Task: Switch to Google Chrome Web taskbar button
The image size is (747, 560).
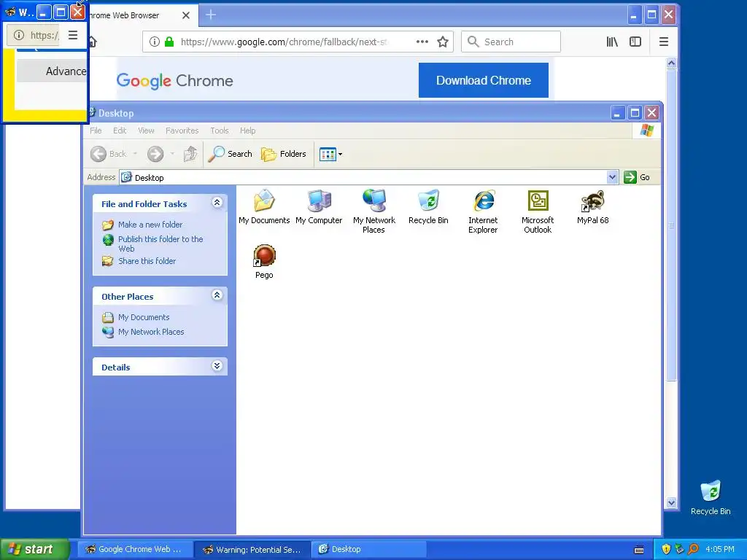Action: (135, 549)
